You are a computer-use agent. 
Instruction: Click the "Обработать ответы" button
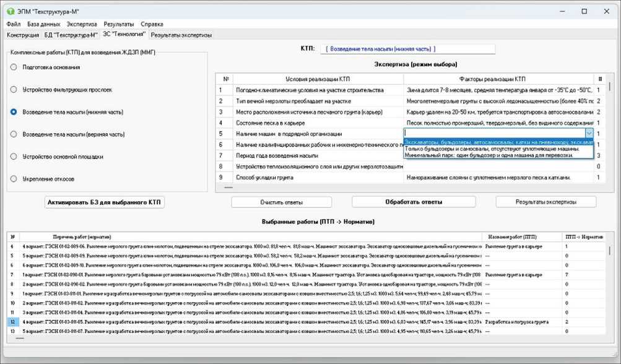414,202
